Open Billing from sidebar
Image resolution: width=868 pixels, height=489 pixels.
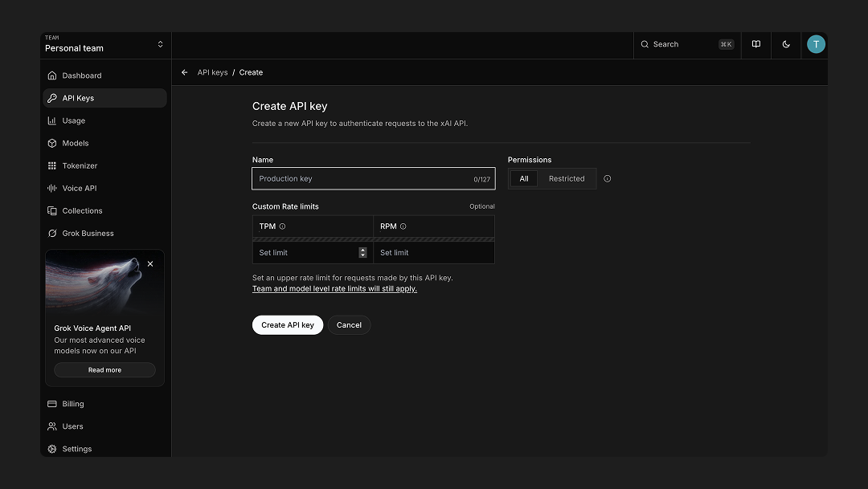point(104,404)
